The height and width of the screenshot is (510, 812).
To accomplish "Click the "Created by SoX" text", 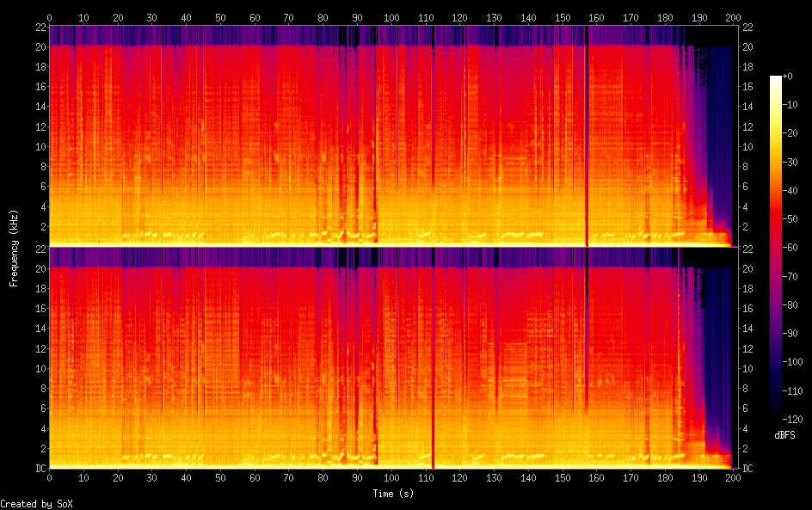I will coord(36,504).
